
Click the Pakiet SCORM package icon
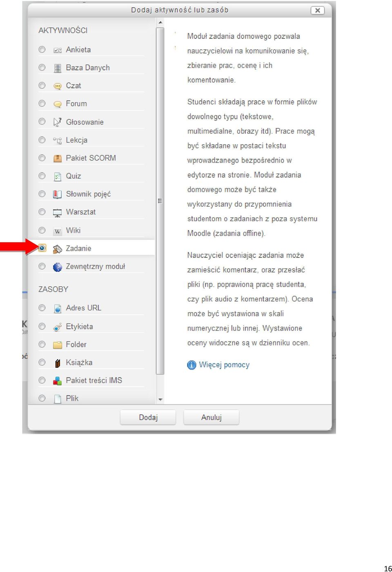click(58, 158)
